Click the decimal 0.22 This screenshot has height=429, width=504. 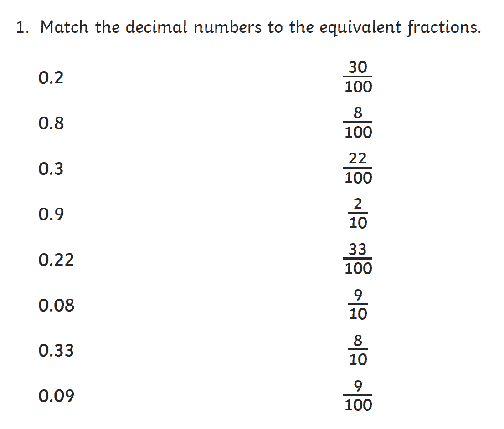click(x=56, y=260)
